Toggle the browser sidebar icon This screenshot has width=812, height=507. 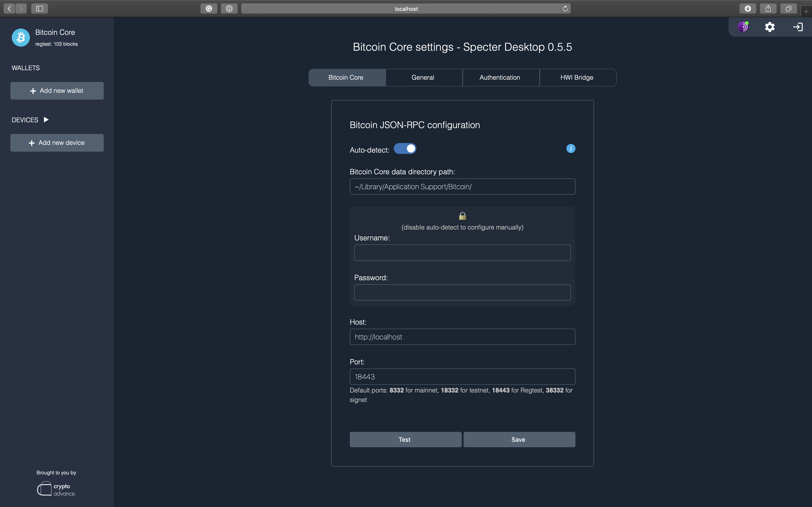coord(40,9)
